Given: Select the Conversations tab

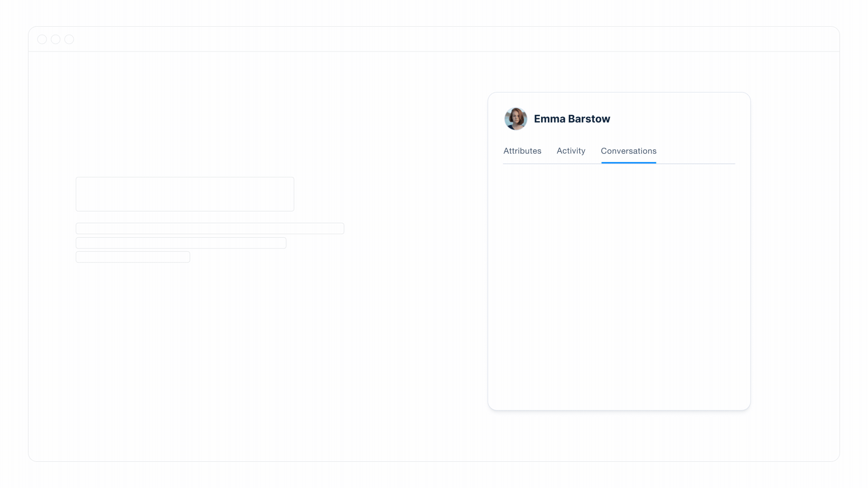Looking at the screenshot, I should point(628,151).
